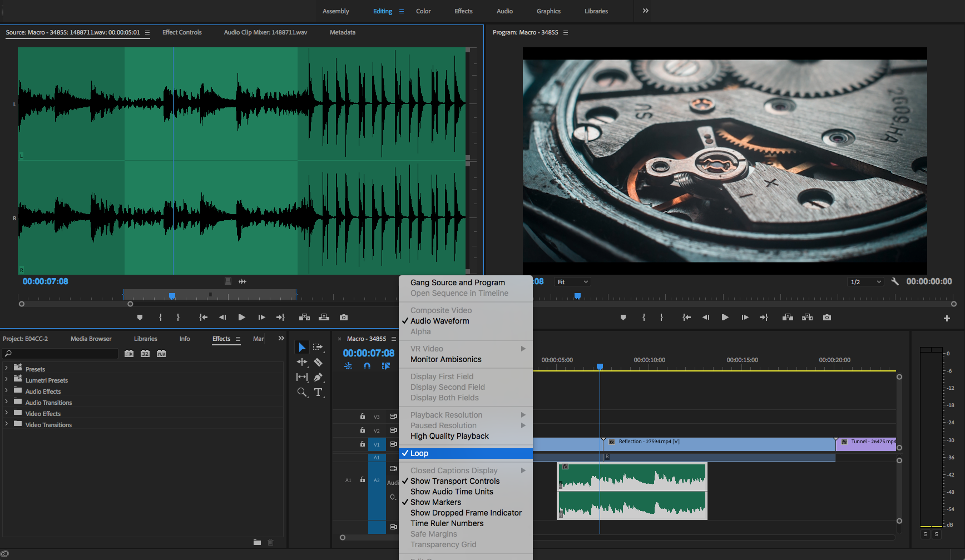Expand the Audio Transitions folder
The image size is (965, 560).
click(x=6, y=402)
